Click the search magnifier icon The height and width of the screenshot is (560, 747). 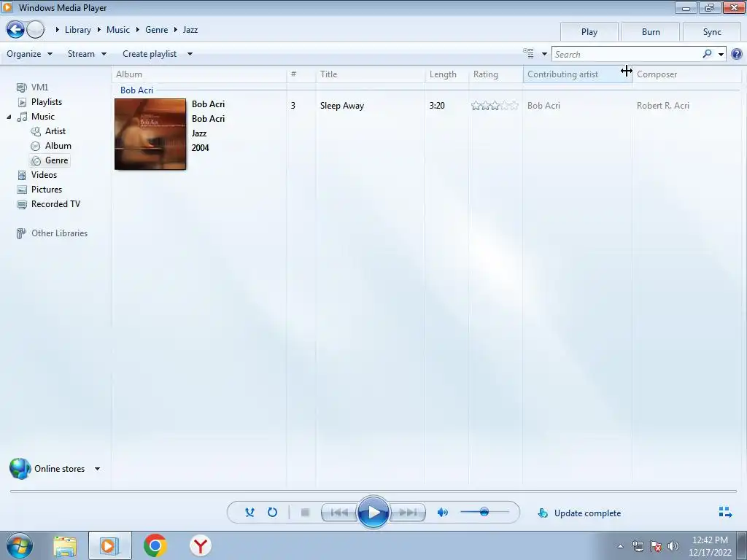tap(707, 54)
